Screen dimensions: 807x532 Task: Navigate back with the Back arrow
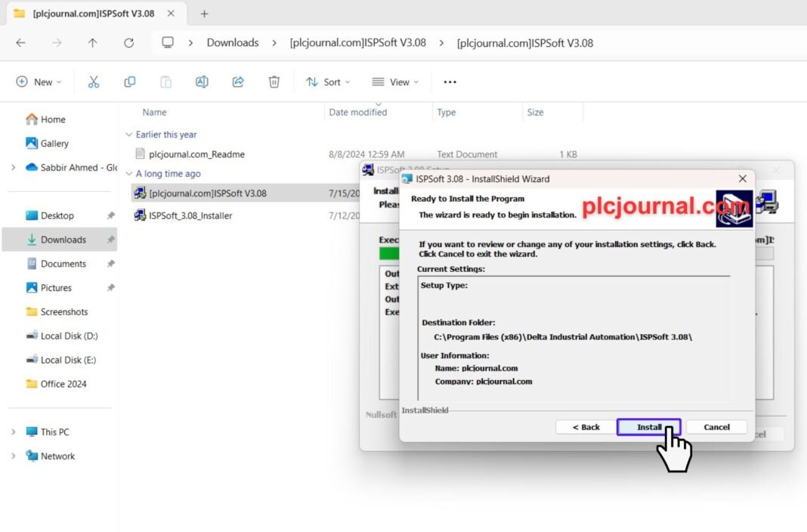point(20,43)
